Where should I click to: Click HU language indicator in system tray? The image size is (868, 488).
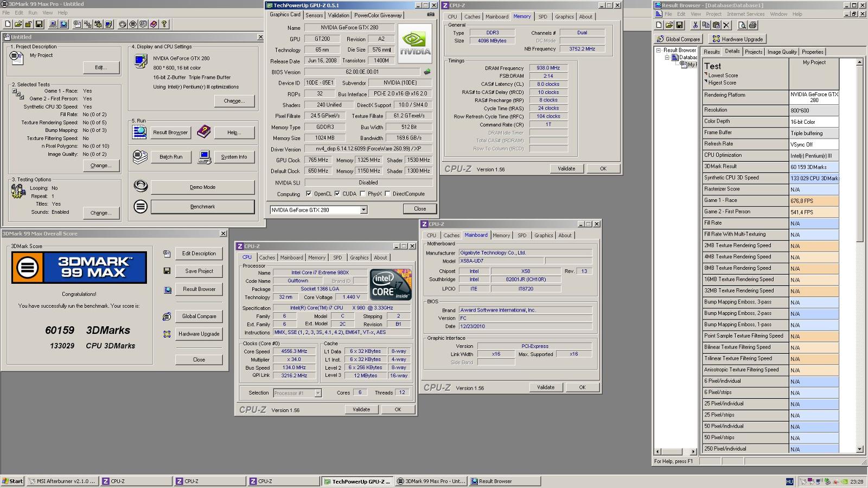click(x=789, y=481)
